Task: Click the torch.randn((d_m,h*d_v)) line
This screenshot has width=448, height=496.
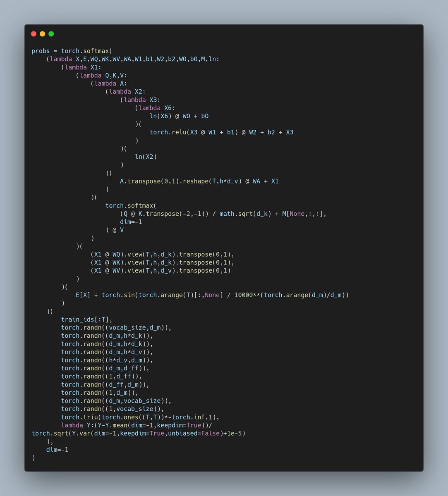Action: [x=107, y=352]
